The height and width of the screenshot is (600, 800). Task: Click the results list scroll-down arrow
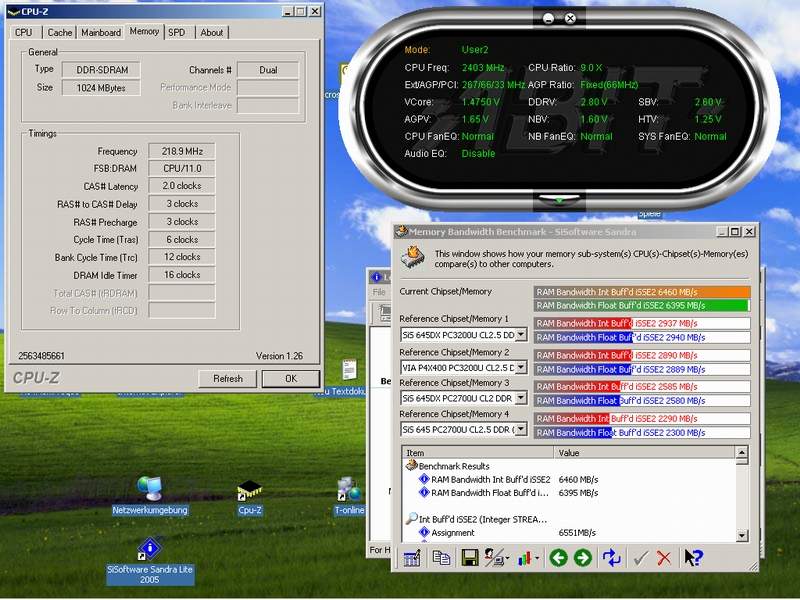pos(742,535)
